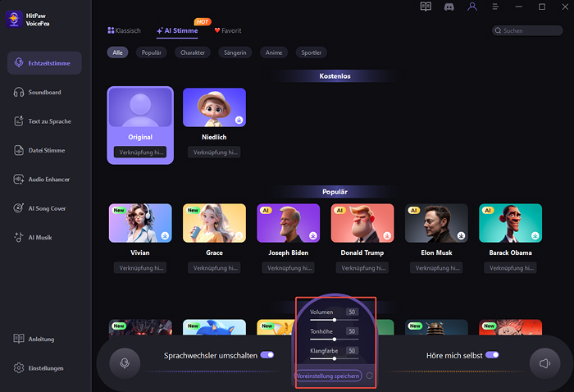Click Voreinstellung speichern button
Screen dimensions: 574x392
(327, 376)
